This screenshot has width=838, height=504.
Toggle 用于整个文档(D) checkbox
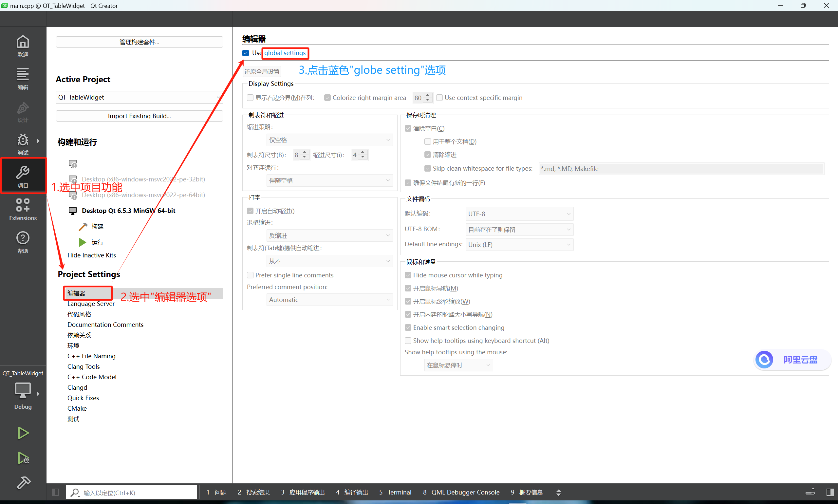(x=427, y=141)
